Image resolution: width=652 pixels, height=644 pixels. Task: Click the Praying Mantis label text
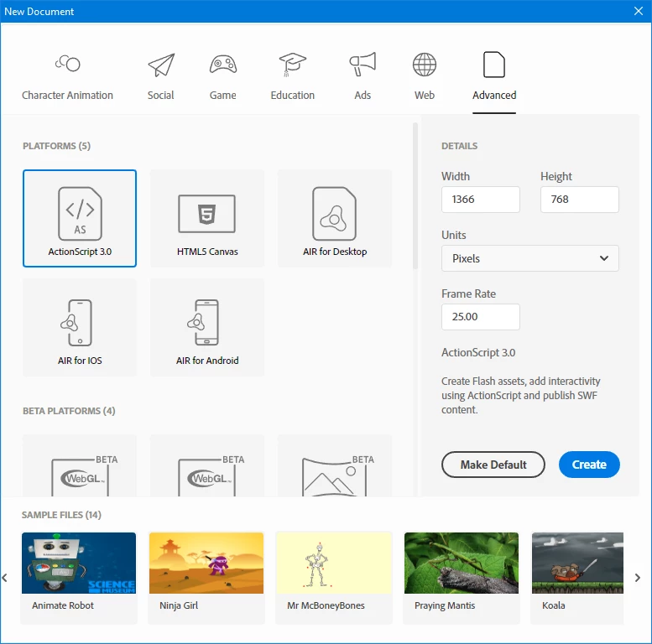pyautogui.click(x=445, y=605)
